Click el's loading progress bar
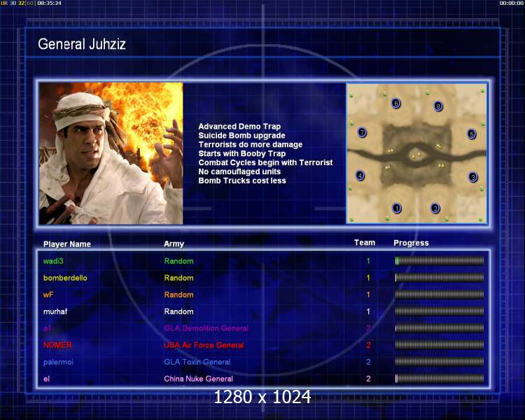This screenshot has width=525, height=420. [x=440, y=379]
